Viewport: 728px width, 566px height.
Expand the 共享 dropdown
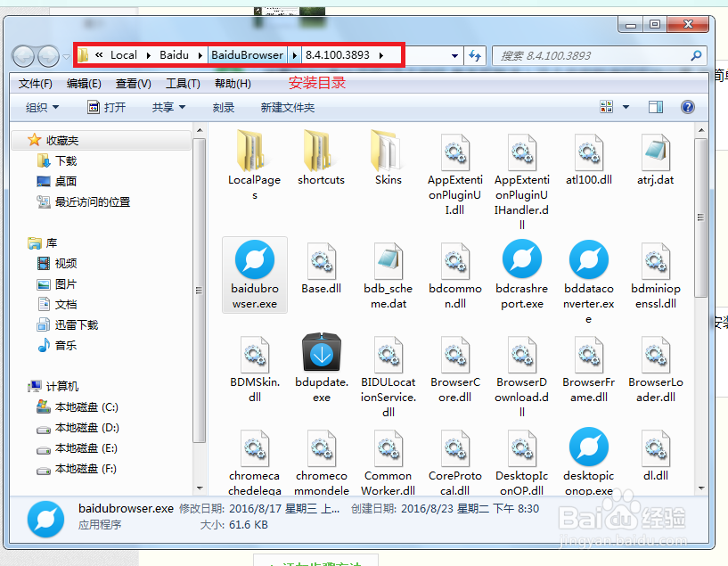click(x=168, y=108)
